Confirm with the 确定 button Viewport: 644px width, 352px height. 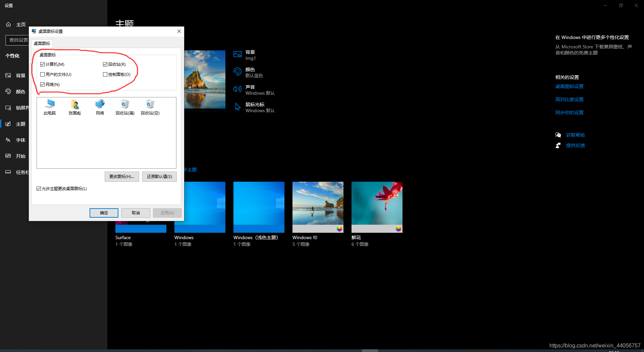pos(104,213)
